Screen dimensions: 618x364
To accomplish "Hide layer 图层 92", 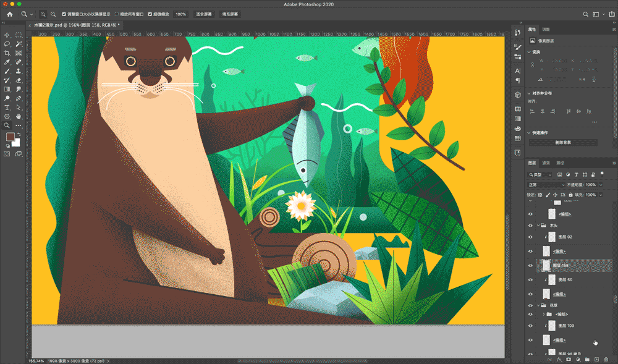I will point(530,237).
